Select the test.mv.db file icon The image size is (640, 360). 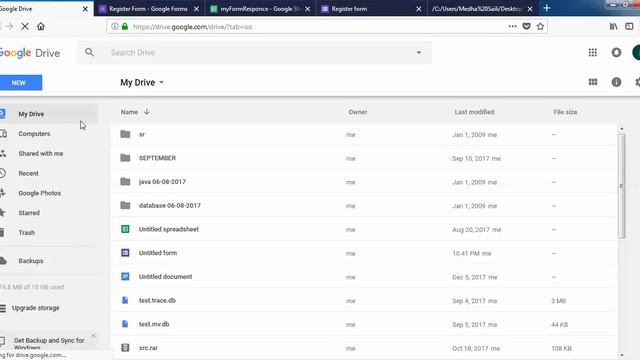point(125,324)
